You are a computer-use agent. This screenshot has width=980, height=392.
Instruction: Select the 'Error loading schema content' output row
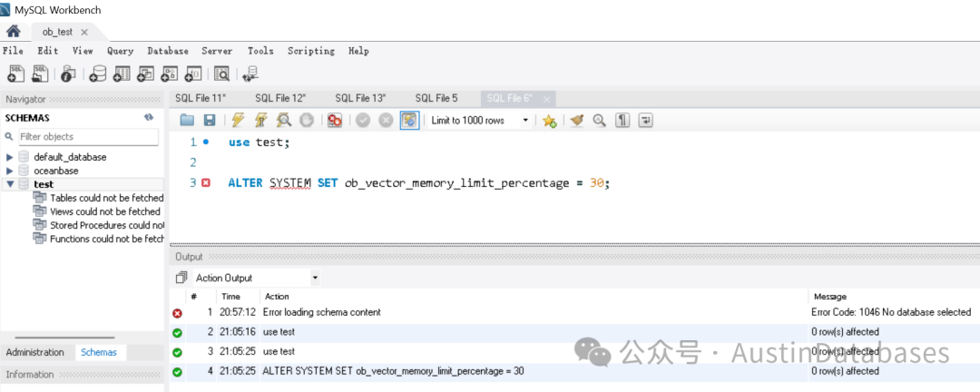573,312
